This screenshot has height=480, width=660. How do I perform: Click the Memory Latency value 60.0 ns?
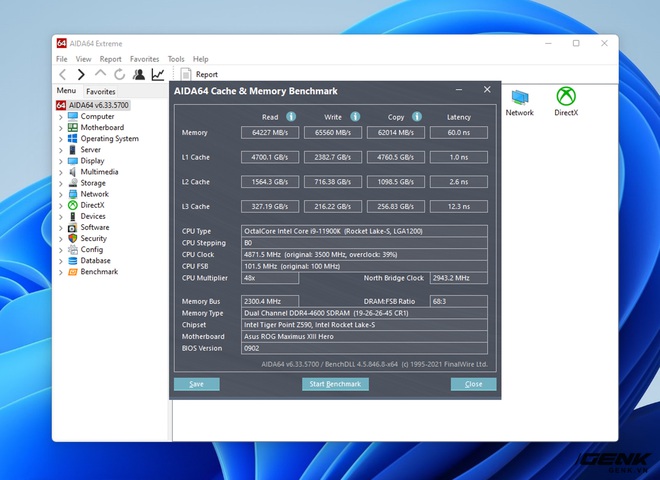459,133
